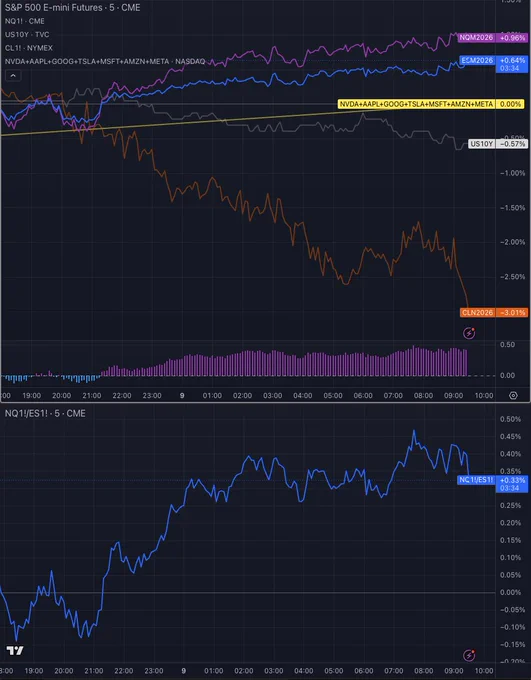The image size is (531, 680).
Task: Click 22:00 on the upper time axis
Action: pos(121,396)
